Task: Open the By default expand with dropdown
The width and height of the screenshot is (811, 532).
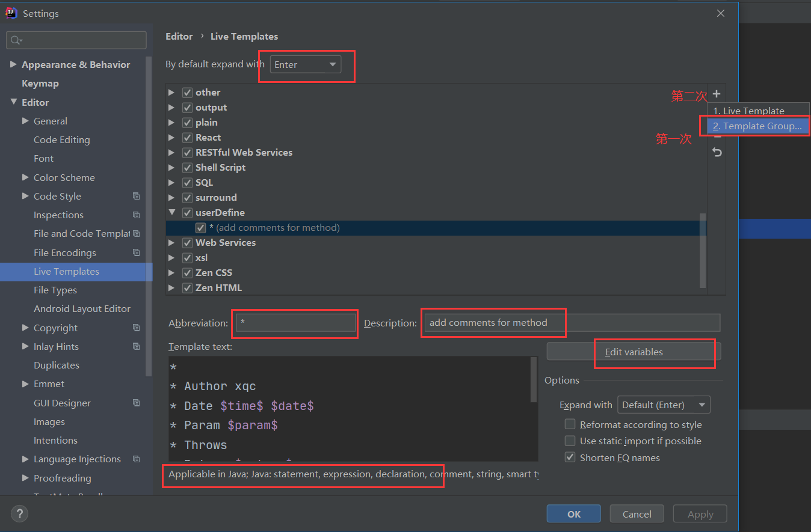Action: (305, 64)
